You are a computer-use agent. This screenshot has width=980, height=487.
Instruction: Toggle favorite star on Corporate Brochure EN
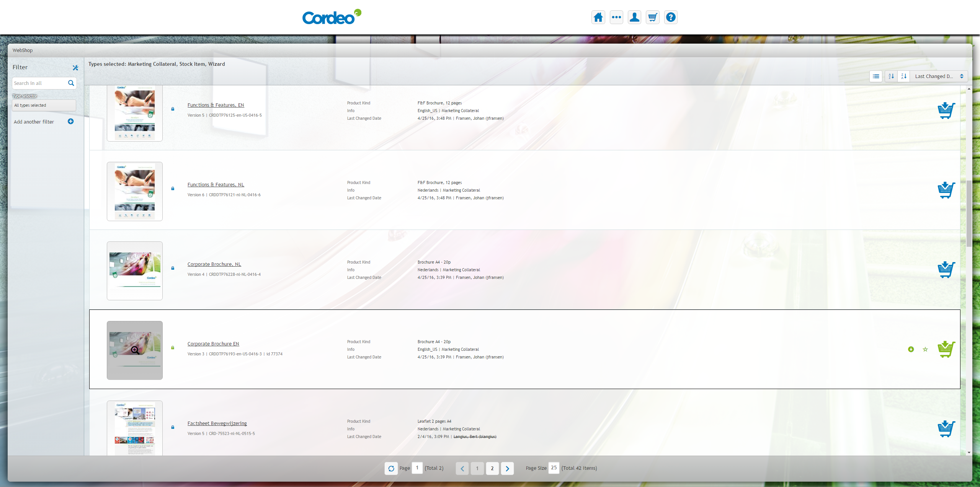[x=925, y=349]
